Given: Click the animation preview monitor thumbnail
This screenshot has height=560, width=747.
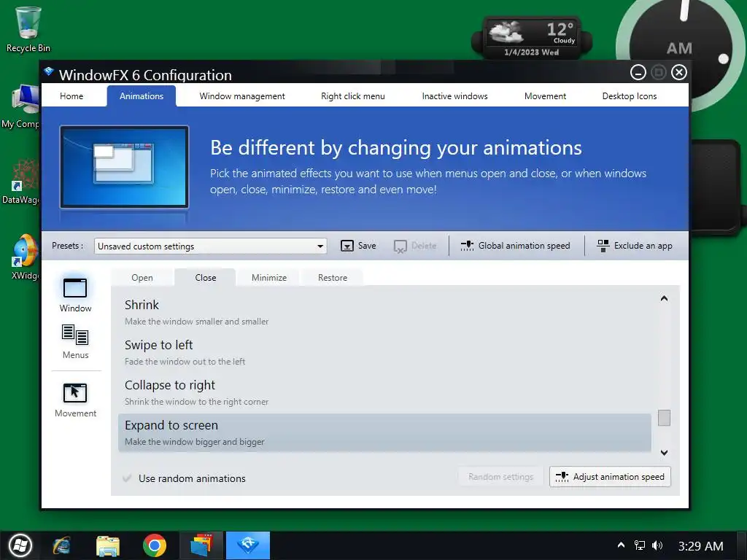Looking at the screenshot, I should [x=124, y=167].
